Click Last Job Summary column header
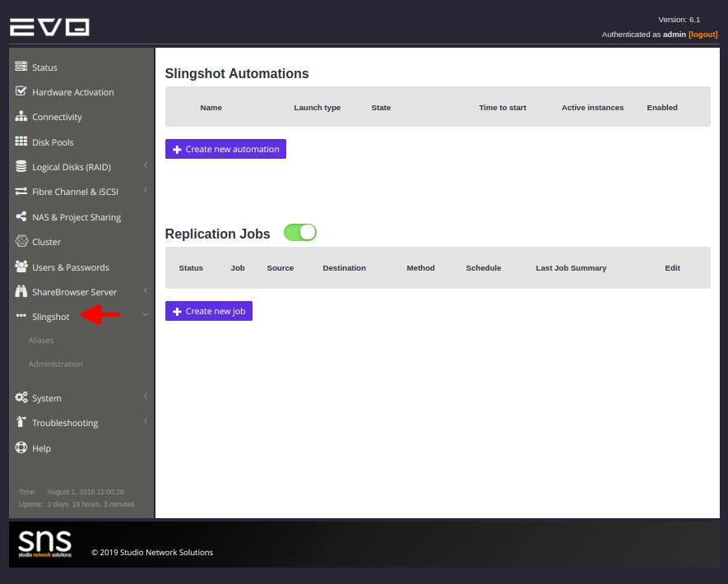Screen dimensions: 728x584 pos(571,268)
